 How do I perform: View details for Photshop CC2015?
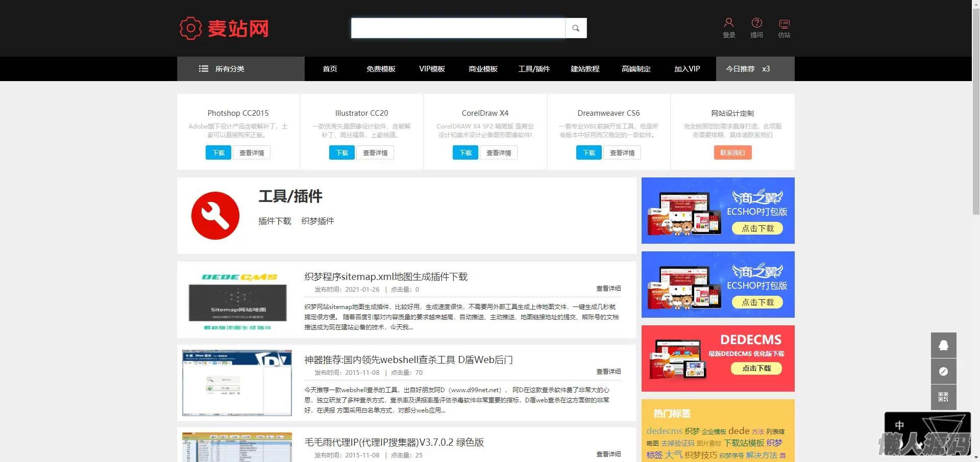tap(252, 152)
